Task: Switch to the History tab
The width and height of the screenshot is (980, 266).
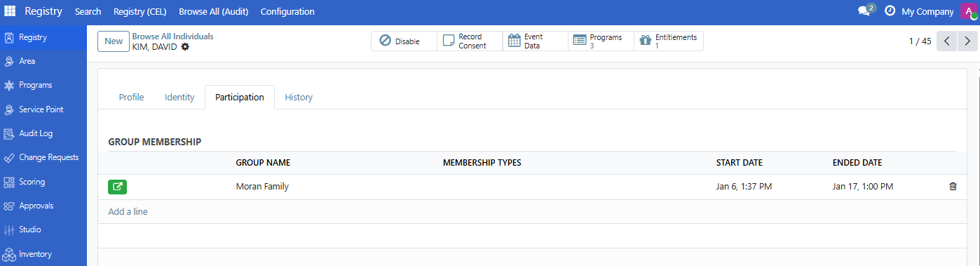Action: coord(299,97)
